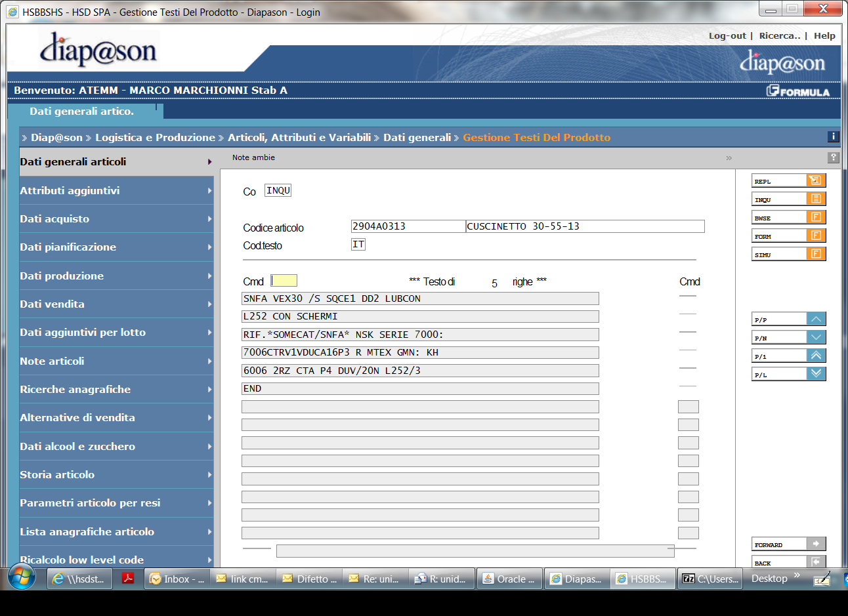Image resolution: width=848 pixels, height=616 pixels.
Task: Click Articoli, Attributi e Variabili breadcrumb
Action: pyautogui.click(x=299, y=137)
